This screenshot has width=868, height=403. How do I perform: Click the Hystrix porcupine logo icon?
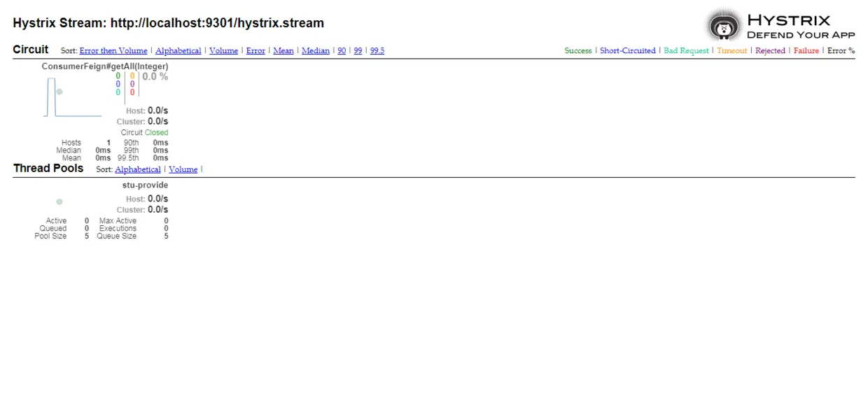(723, 26)
